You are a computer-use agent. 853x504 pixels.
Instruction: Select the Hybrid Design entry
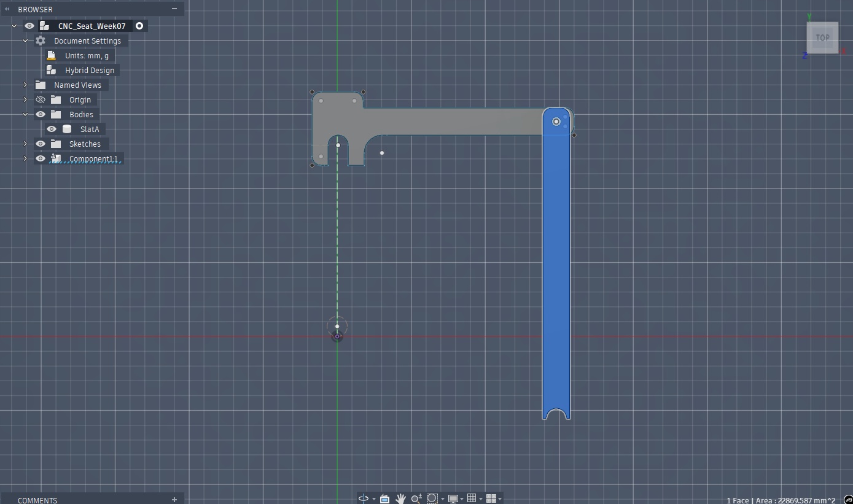(90, 70)
